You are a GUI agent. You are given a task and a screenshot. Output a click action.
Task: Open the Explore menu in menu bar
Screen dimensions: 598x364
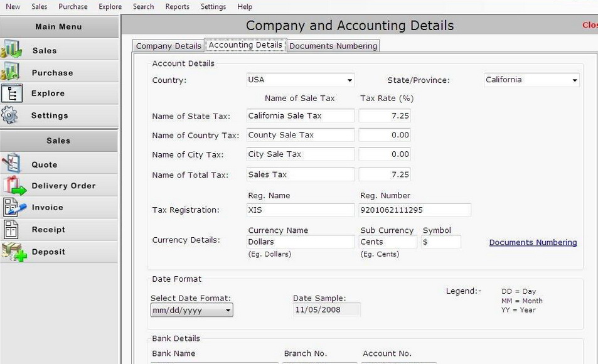(x=110, y=6)
